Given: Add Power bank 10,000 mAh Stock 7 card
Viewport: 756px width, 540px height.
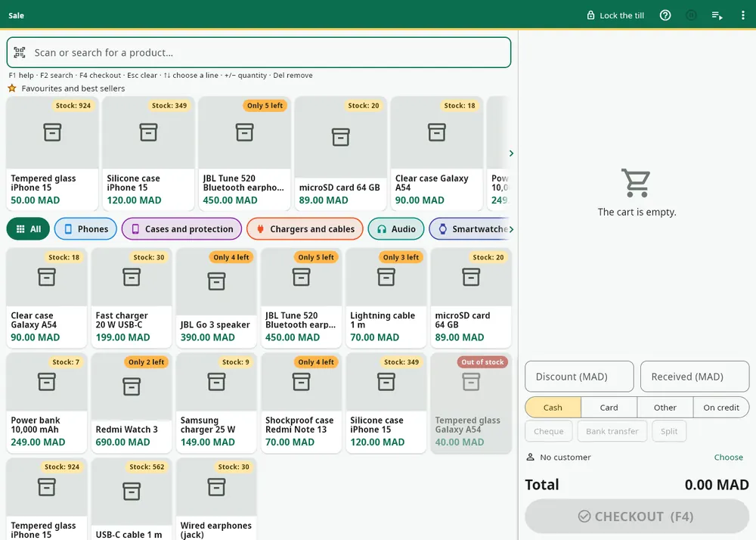Looking at the screenshot, I should pos(47,403).
